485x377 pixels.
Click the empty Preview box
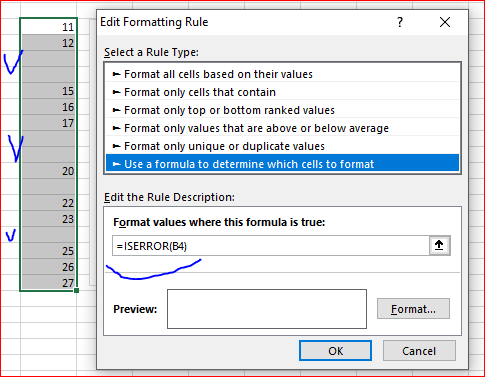click(x=267, y=309)
